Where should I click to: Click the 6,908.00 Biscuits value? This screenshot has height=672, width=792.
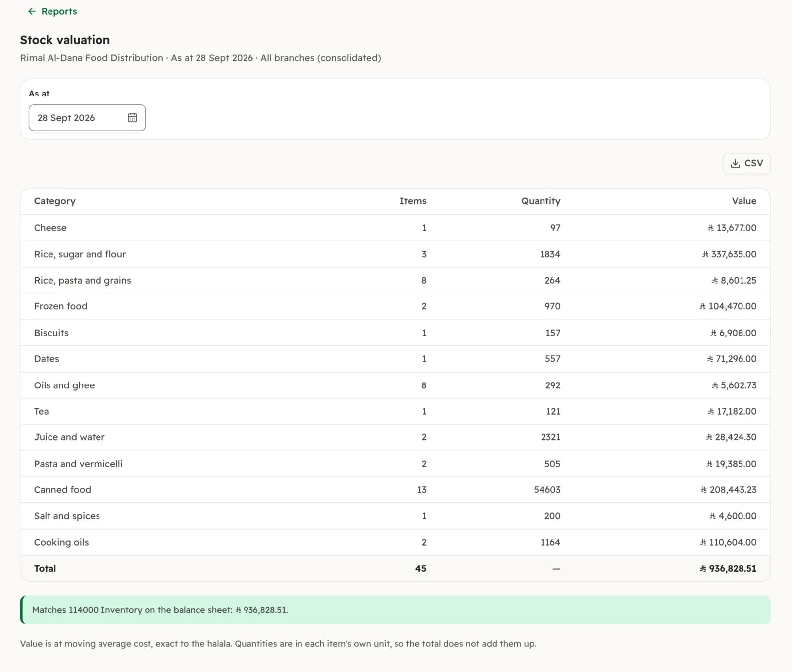pyautogui.click(x=733, y=333)
